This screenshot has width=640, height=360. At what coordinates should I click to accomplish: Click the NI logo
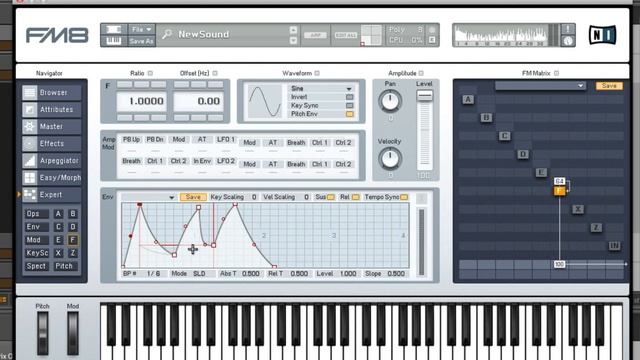coord(602,35)
